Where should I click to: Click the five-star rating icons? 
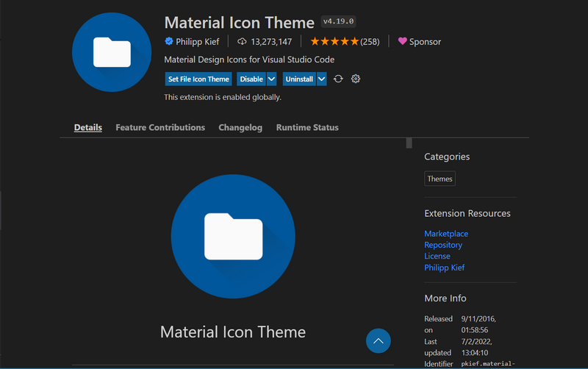[334, 41]
